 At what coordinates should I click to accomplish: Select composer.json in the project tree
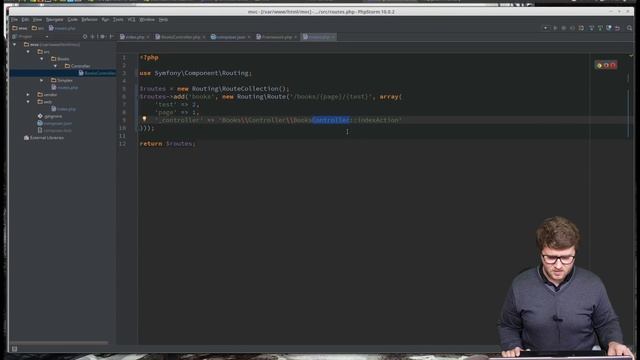(55, 123)
